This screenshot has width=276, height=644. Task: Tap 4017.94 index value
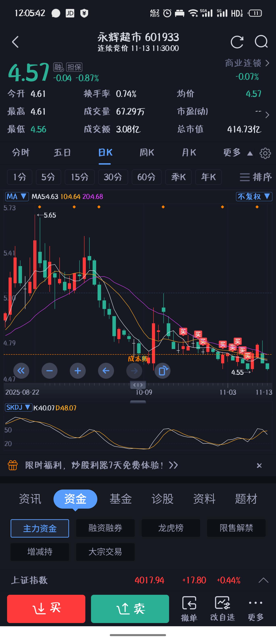tap(149, 580)
